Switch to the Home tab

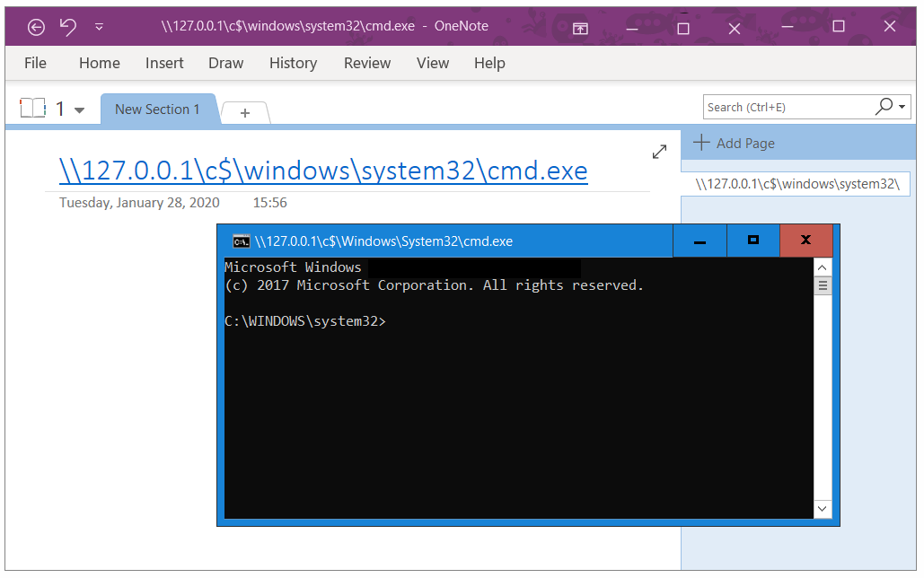[x=100, y=63]
